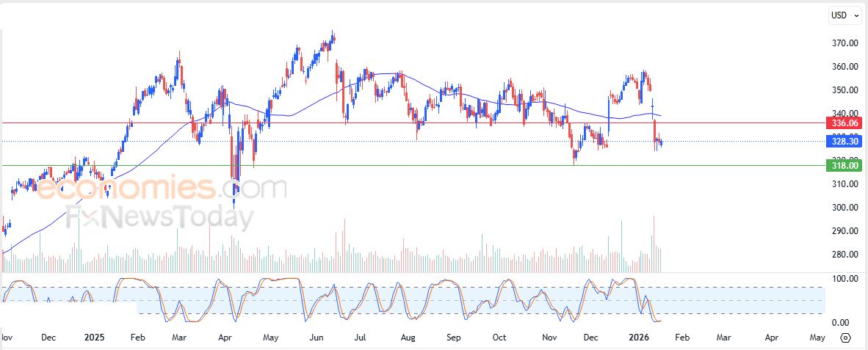Click the 2025 label on time axis
Viewport: 868px width, 350px height.
pos(95,338)
